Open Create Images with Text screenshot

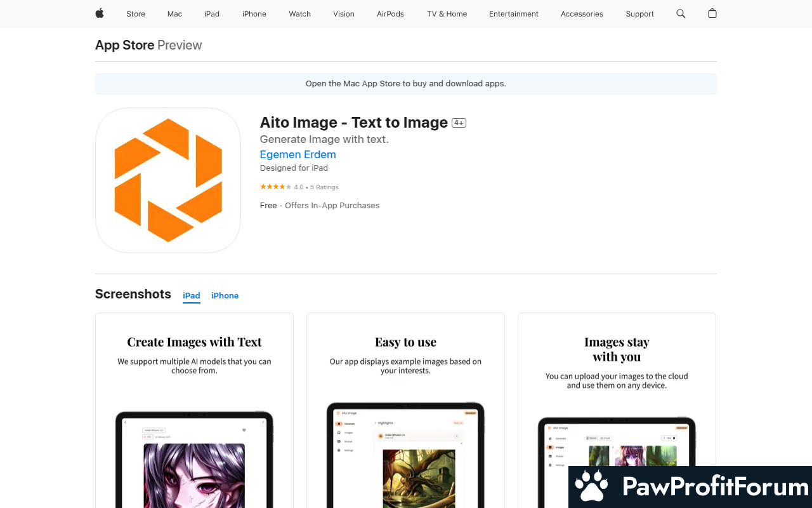194,410
